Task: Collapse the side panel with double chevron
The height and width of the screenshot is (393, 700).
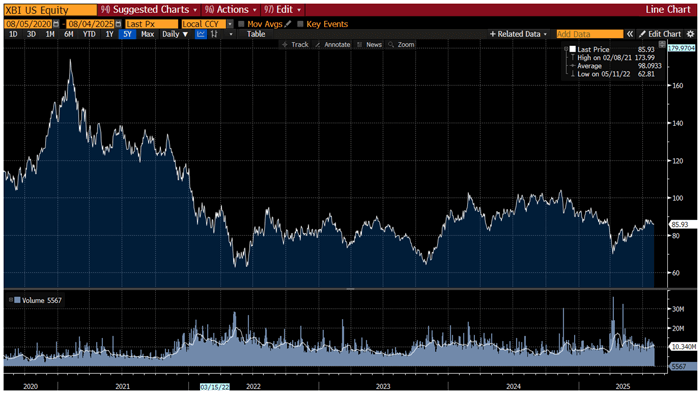Action: 629,34
